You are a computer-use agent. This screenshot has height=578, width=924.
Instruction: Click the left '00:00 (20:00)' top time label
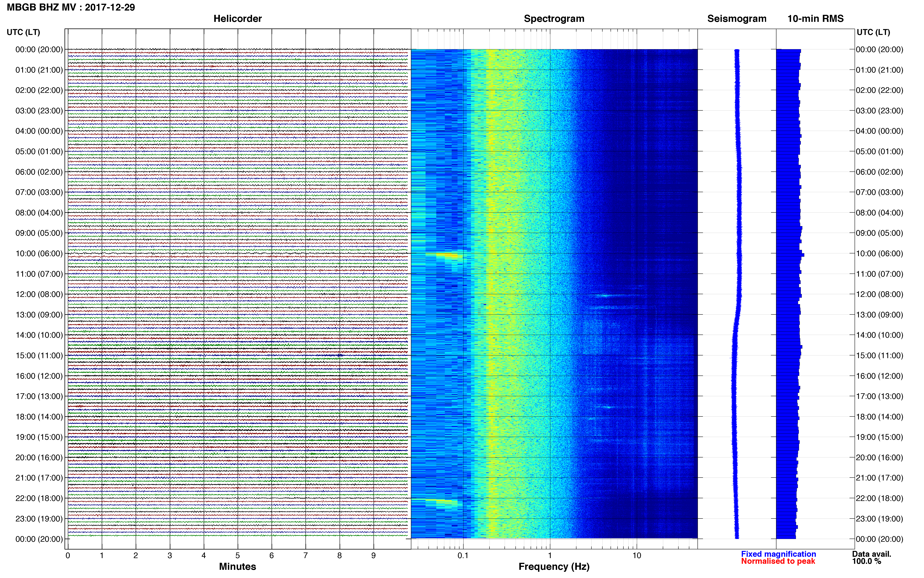click(39, 49)
